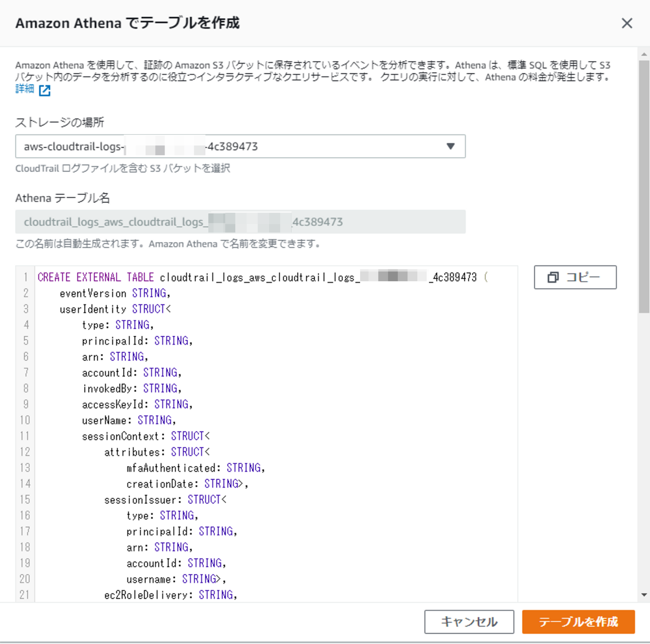Expand the ストレージの場所 dropdown arrow

tap(451, 146)
